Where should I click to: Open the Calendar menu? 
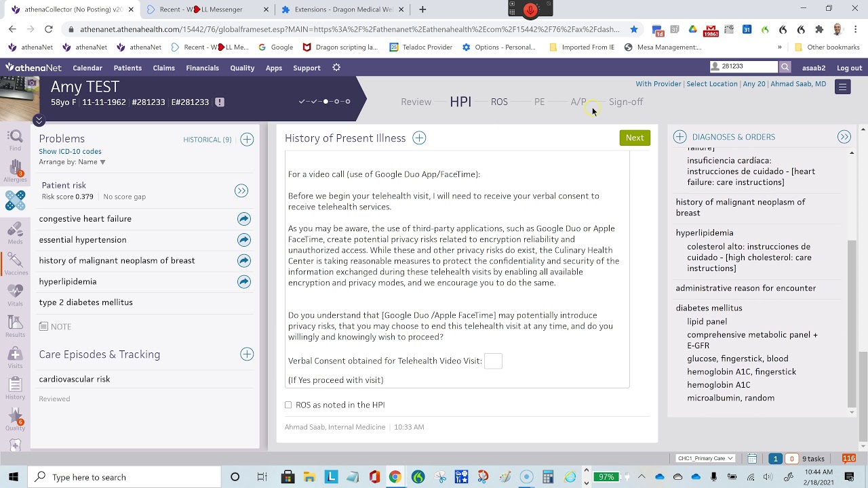click(87, 68)
